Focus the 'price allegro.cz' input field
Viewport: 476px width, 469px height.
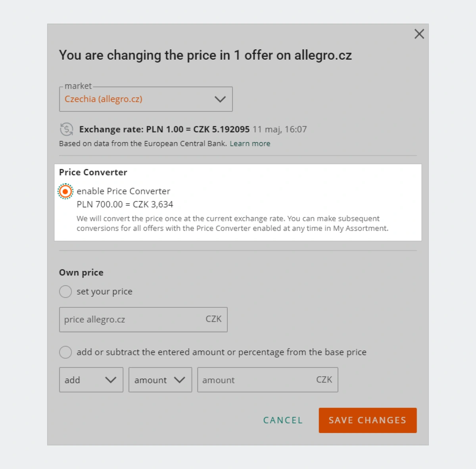[143, 320]
